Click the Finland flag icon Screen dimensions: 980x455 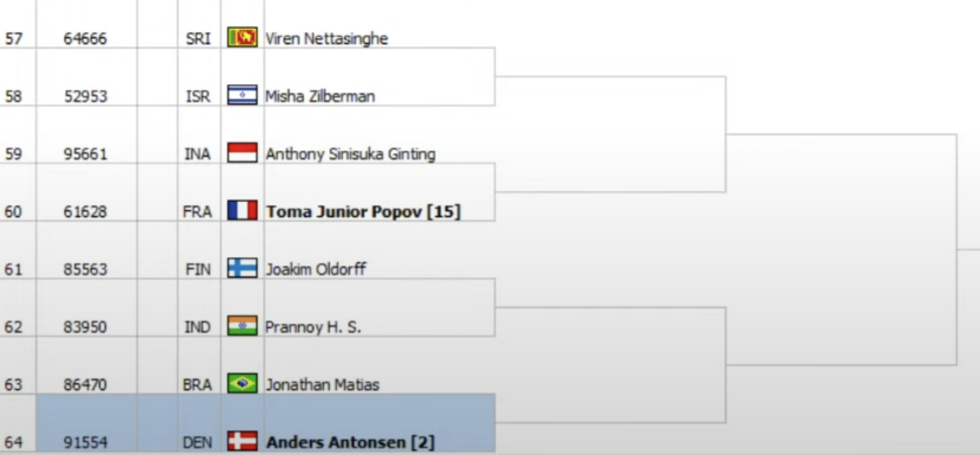(242, 268)
